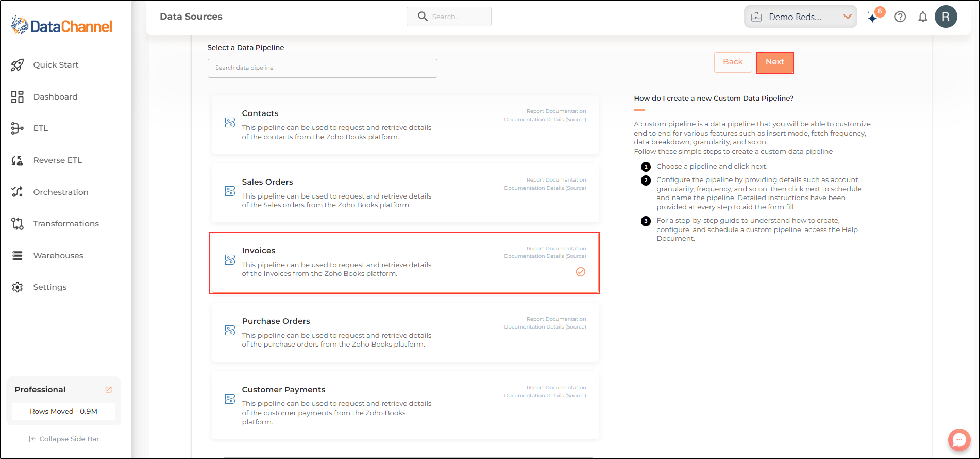Go to Quick Start menu

click(x=56, y=65)
